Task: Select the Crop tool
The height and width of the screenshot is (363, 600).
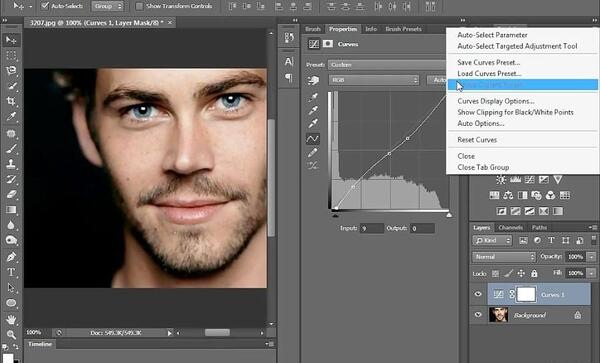Action: (11, 101)
